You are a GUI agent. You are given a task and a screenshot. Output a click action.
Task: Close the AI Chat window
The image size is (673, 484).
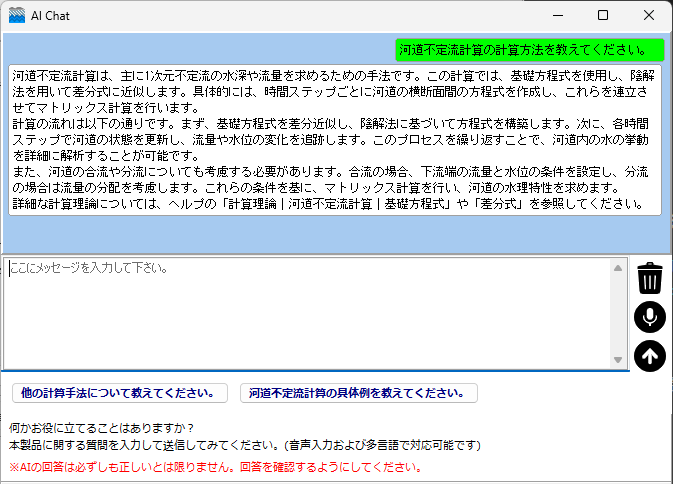649,15
